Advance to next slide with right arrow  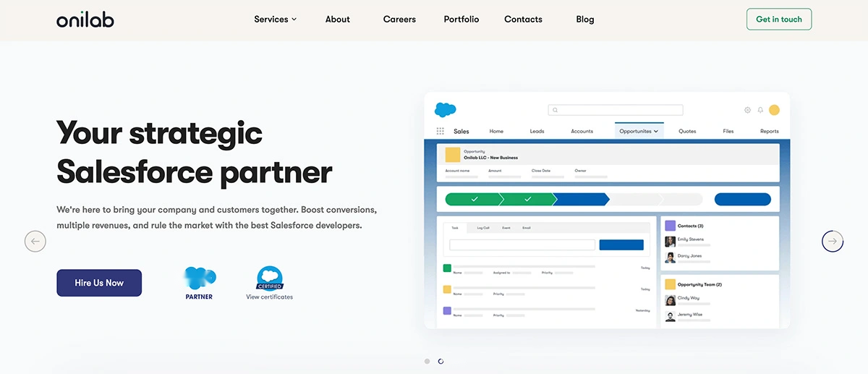833,241
